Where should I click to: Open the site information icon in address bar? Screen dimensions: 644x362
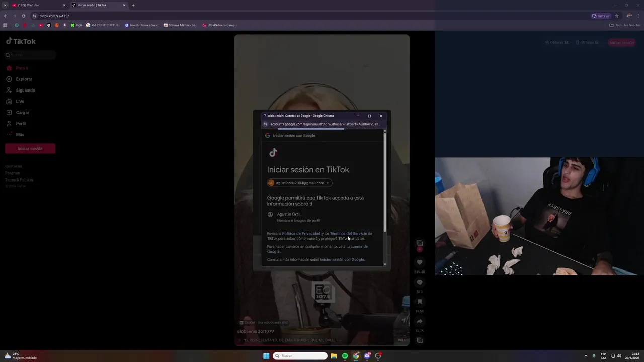[x=34, y=16]
